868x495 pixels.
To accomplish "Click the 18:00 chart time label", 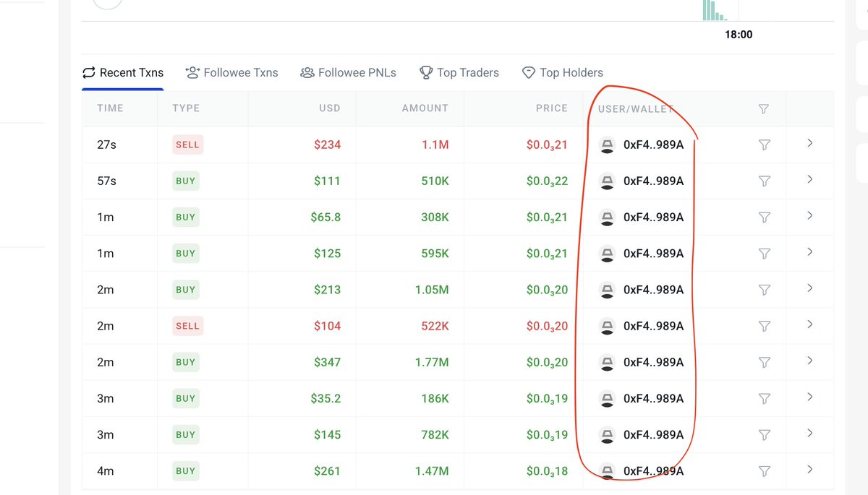I will pos(739,34).
